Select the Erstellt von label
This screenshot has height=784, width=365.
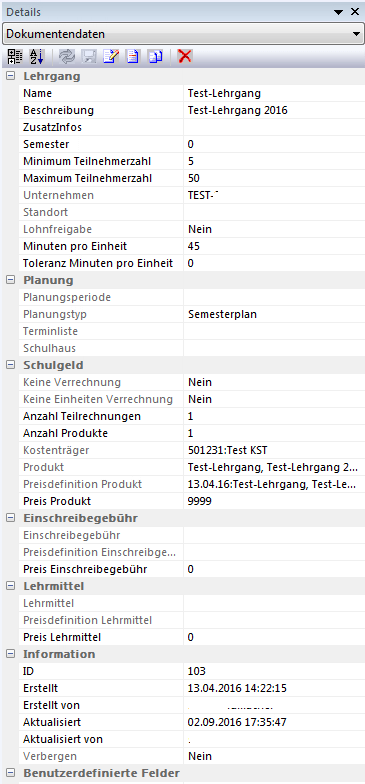coord(52,706)
